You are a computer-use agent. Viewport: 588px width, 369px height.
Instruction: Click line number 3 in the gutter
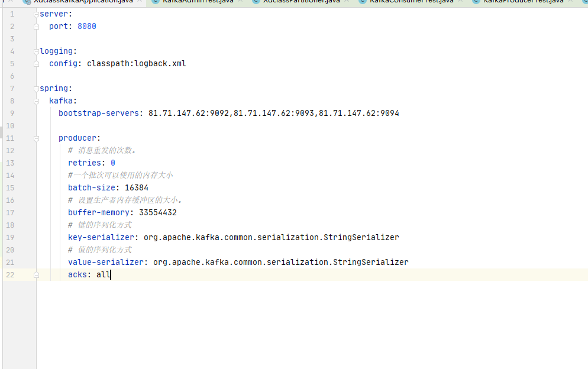[12, 39]
